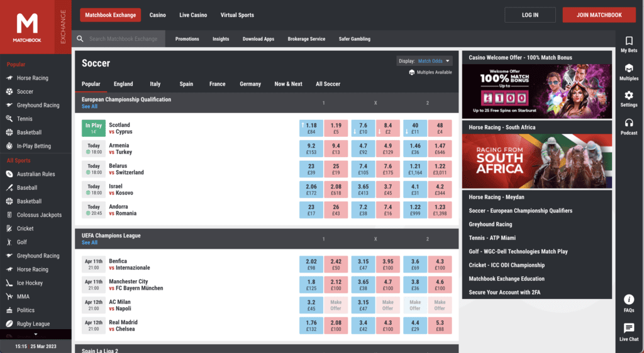Click See All under UEFA Champions League

pyautogui.click(x=89, y=242)
